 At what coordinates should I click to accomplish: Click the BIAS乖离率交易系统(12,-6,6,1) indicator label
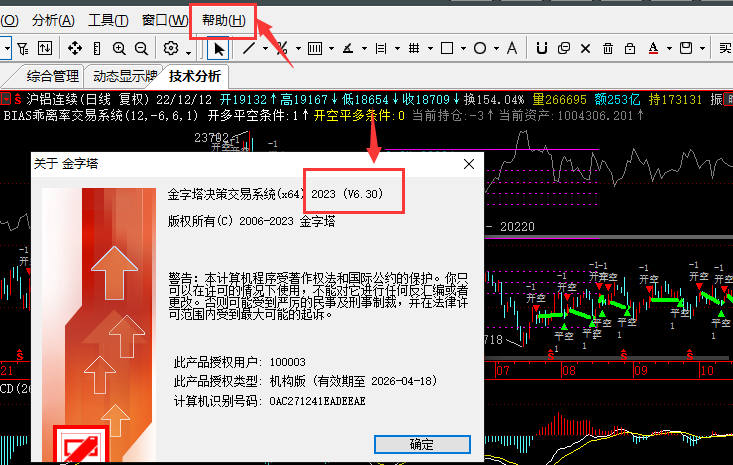point(101,115)
